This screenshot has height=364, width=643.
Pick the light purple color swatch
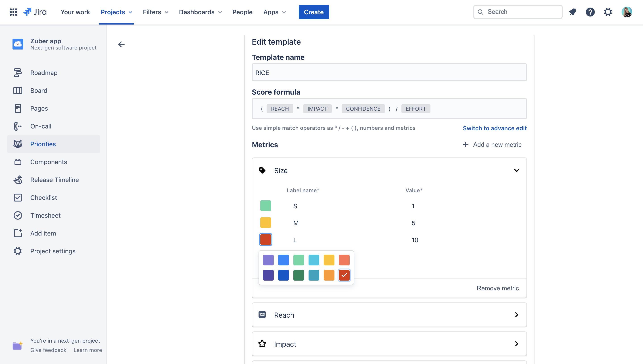[x=268, y=260]
